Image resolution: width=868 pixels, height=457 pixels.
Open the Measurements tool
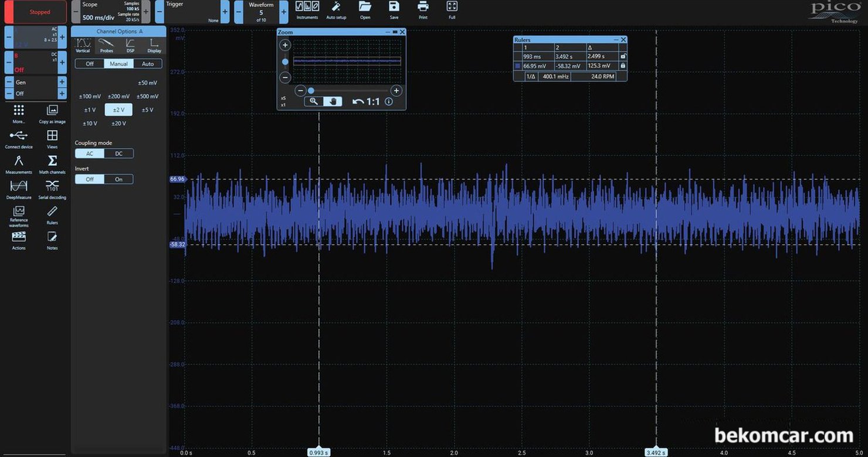coord(19,165)
